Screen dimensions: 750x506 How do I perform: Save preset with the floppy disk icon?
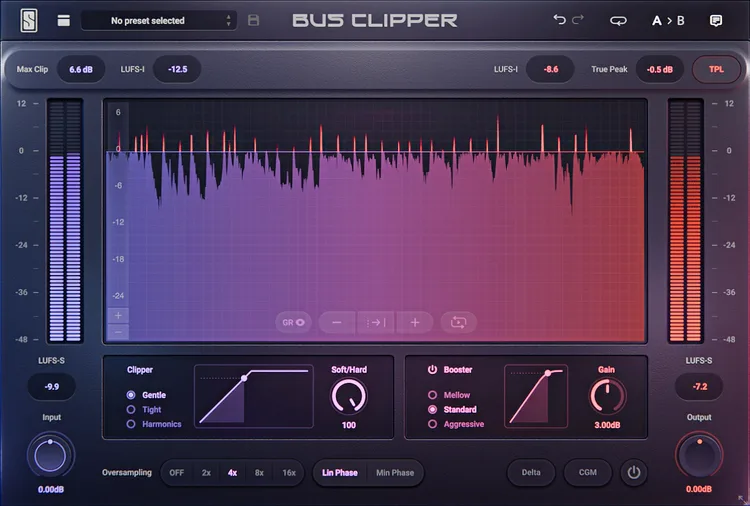click(x=254, y=20)
